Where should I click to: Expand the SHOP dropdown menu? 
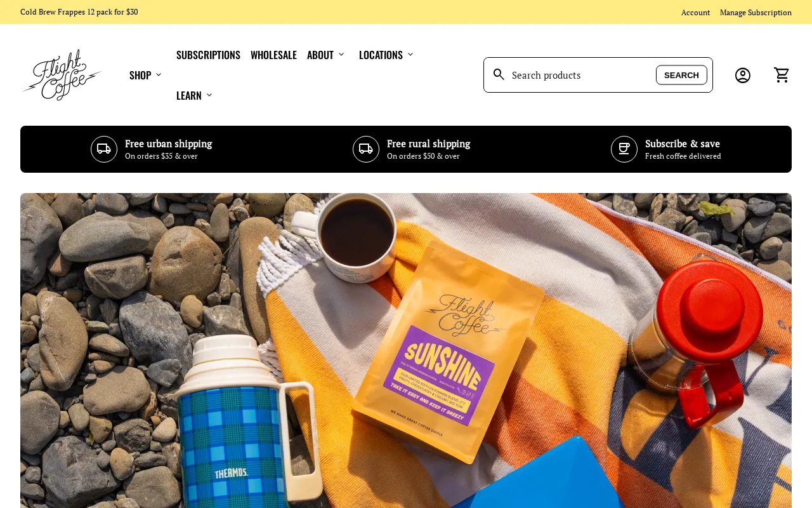pyautogui.click(x=145, y=75)
